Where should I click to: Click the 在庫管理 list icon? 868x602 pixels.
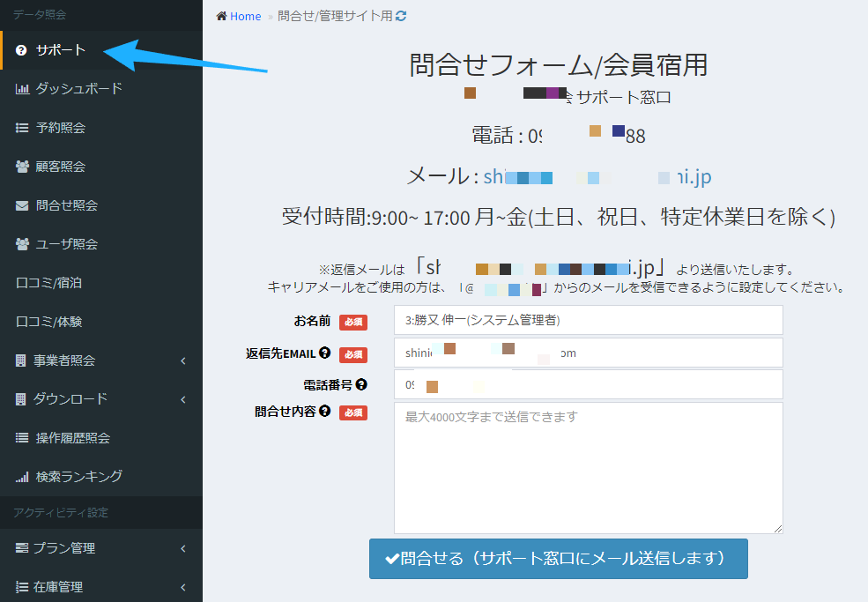(21, 587)
